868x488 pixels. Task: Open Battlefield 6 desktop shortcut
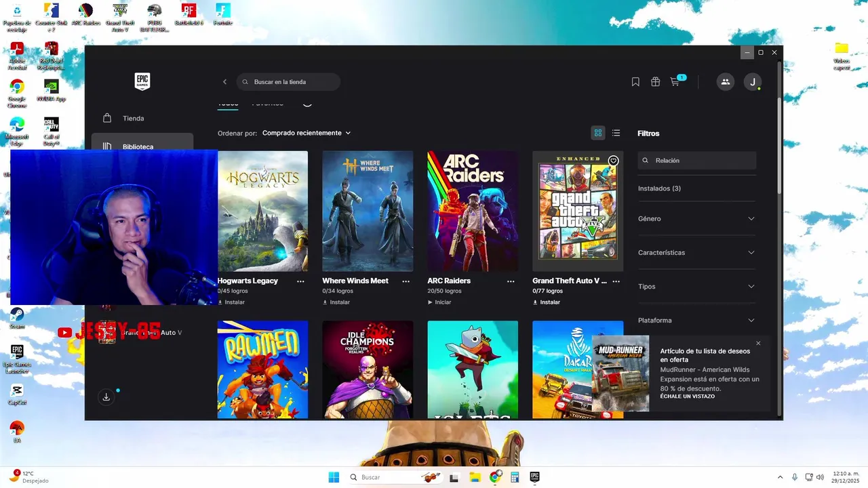click(x=189, y=15)
